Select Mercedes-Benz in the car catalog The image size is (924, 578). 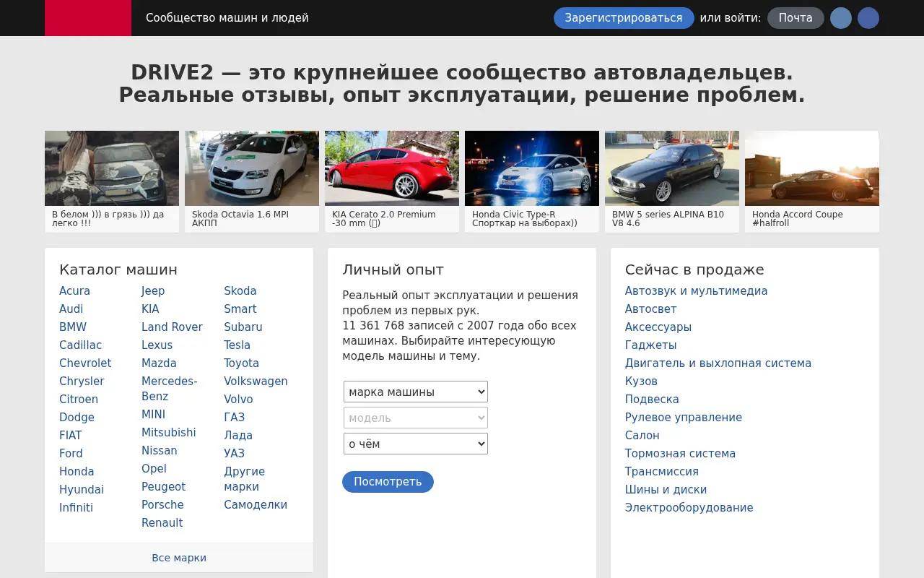pos(170,389)
